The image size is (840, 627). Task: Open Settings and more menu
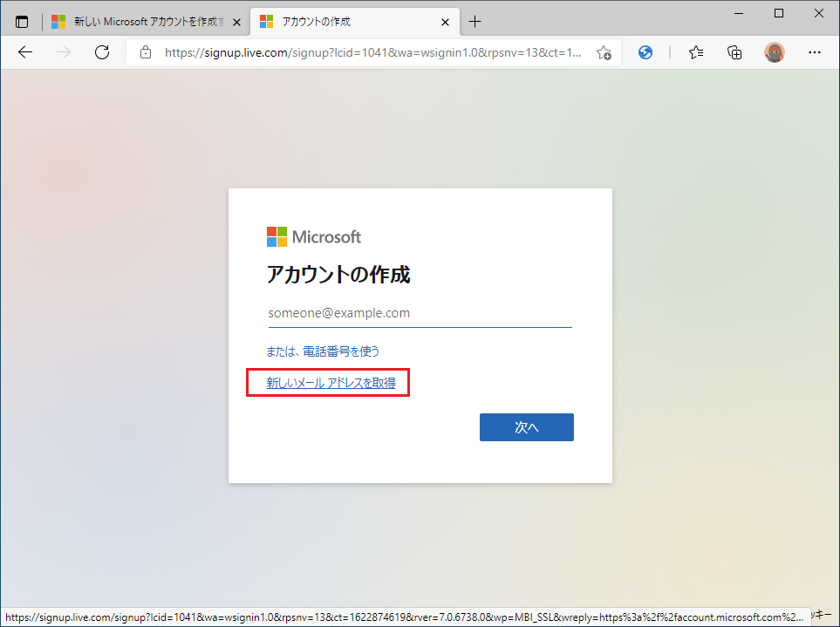[x=815, y=52]
